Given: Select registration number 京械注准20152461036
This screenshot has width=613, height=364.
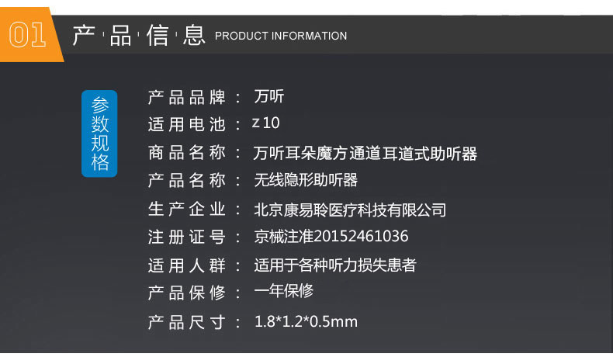Looking at the screenshot, I should point(331,237).
